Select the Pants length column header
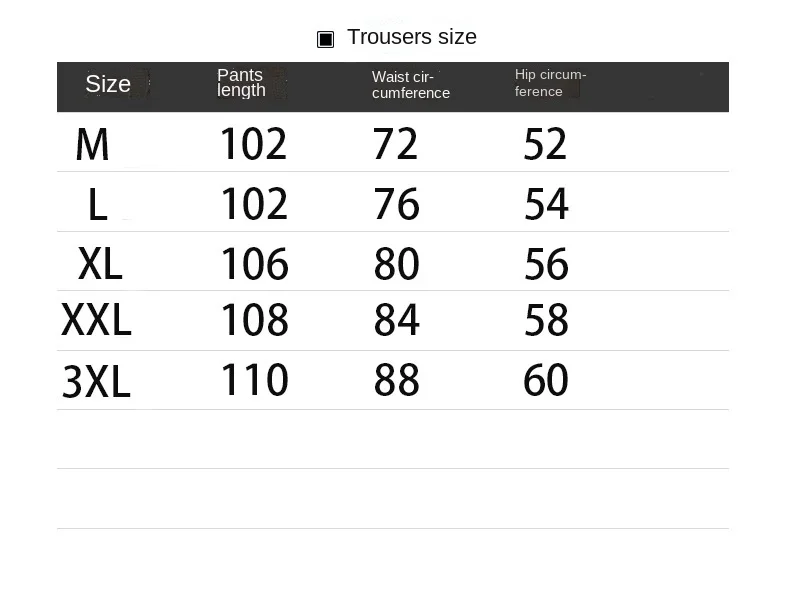The height and width of the screenshot is (600, 800). click(x=241, y=83)
